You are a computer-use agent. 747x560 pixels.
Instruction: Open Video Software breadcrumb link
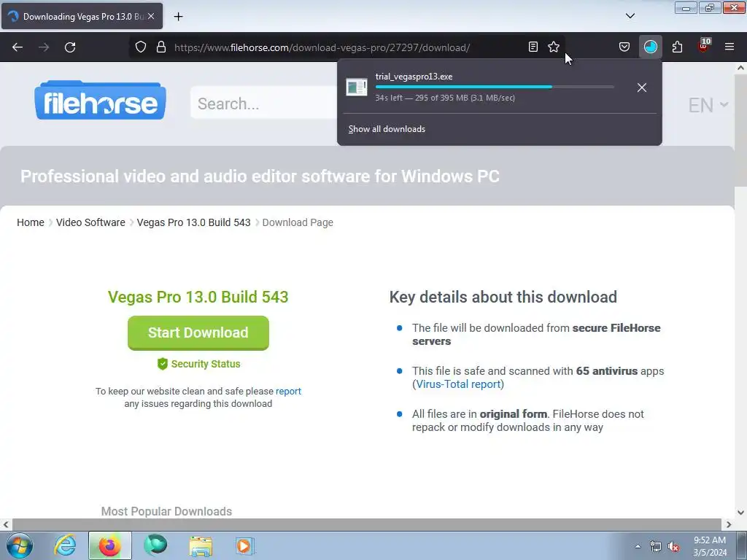click(x=90, y=222)
